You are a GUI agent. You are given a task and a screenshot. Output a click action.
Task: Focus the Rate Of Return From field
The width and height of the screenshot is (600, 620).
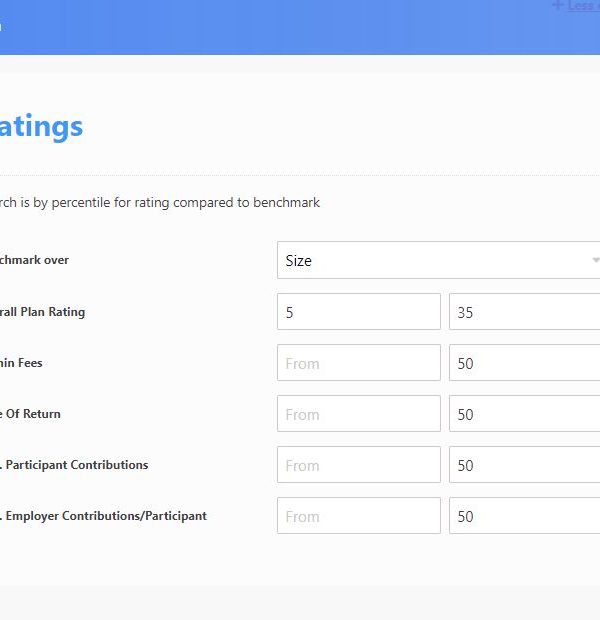358,414
